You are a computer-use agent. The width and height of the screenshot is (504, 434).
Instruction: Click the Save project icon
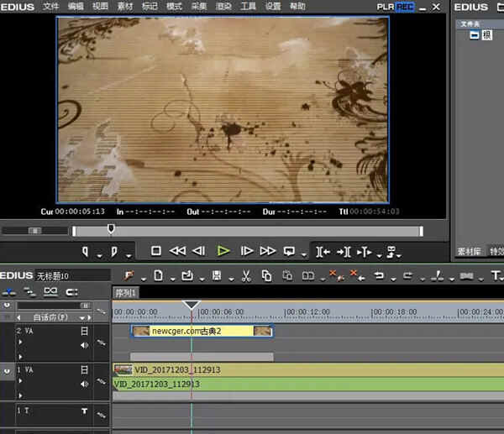coord(217,275)
